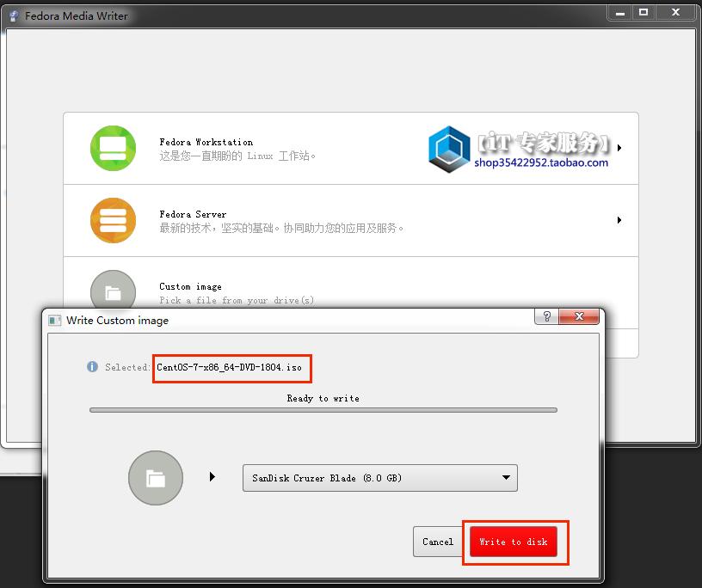This screenshot has height=588, width=702.
Task: Click the Cancel button
Action: (x=438, y=542)
